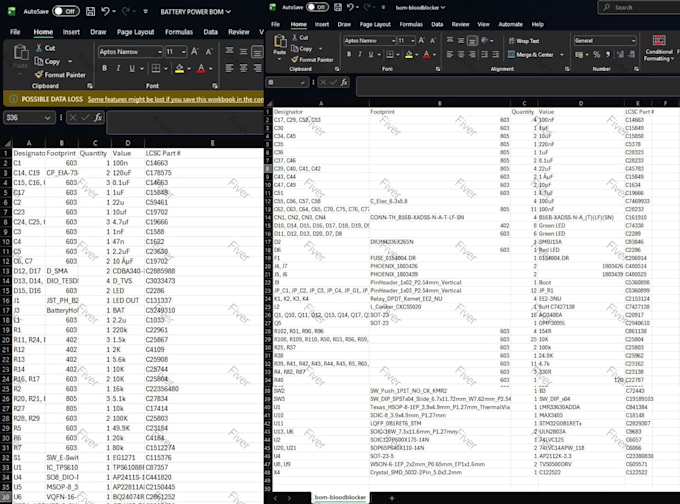The image size is (680, 504).
Task: Open Formulas tab in left window
Action: [x=179, y=32]
